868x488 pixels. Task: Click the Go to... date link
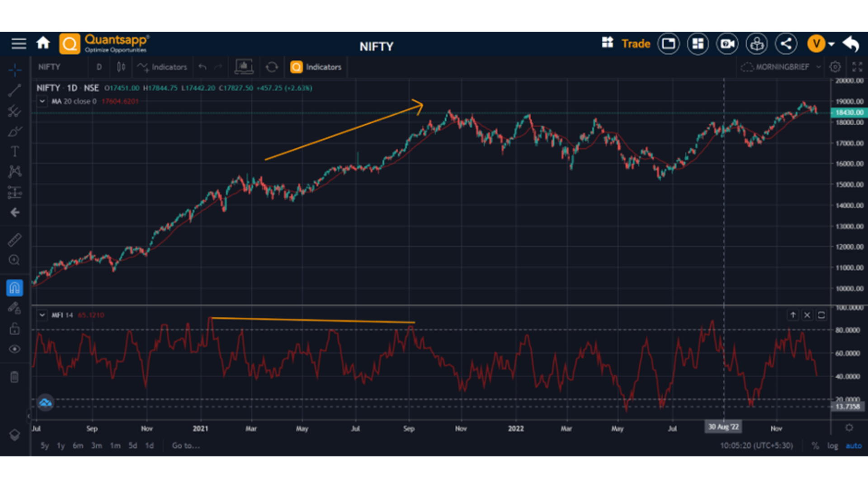[x=185, y=446]
